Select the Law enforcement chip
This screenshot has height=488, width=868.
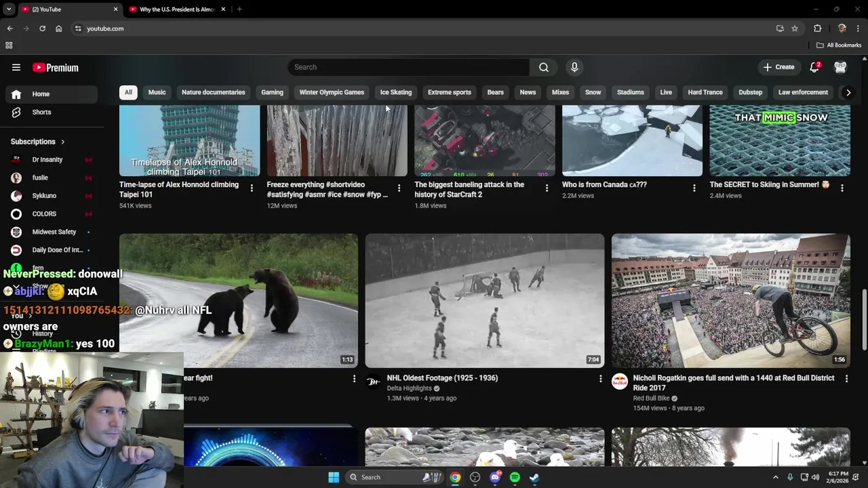click(803, 92)
